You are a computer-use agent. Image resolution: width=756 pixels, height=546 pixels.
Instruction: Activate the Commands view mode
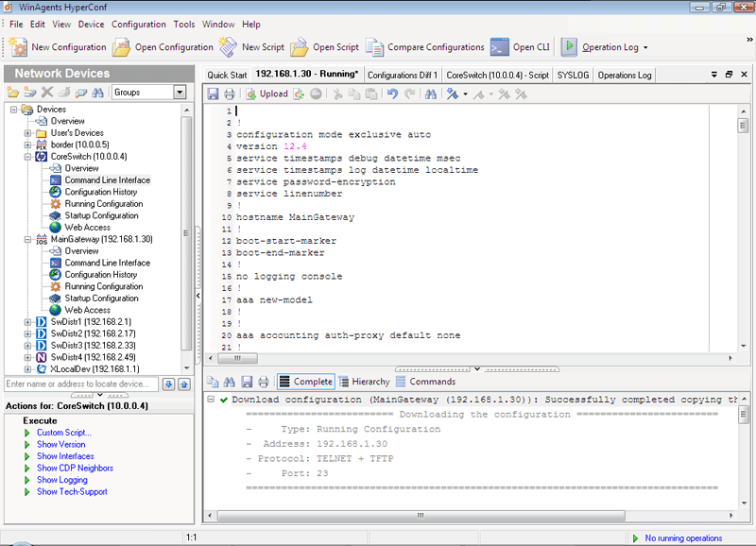pos(423,382)
